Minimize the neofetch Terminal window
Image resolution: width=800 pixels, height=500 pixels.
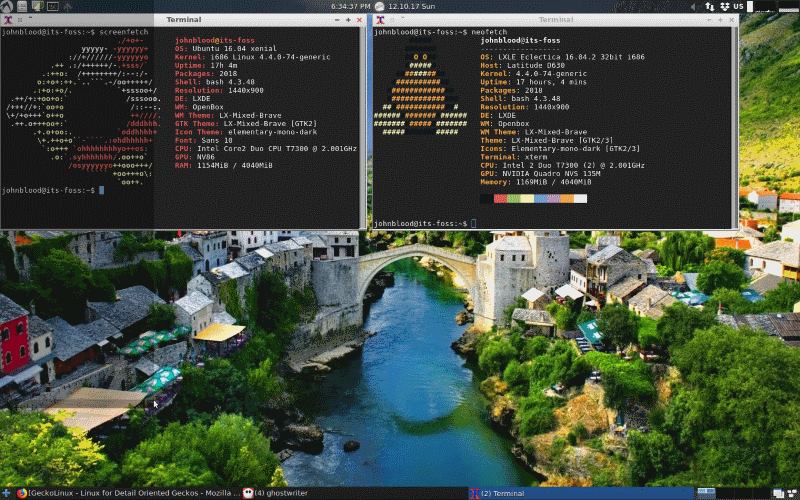[x=709, y=20]
